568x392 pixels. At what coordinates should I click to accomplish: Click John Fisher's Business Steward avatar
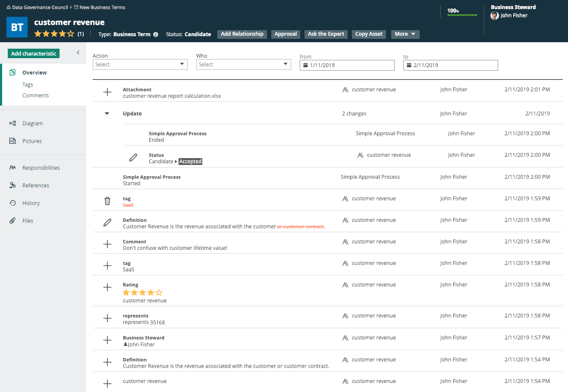495,16
